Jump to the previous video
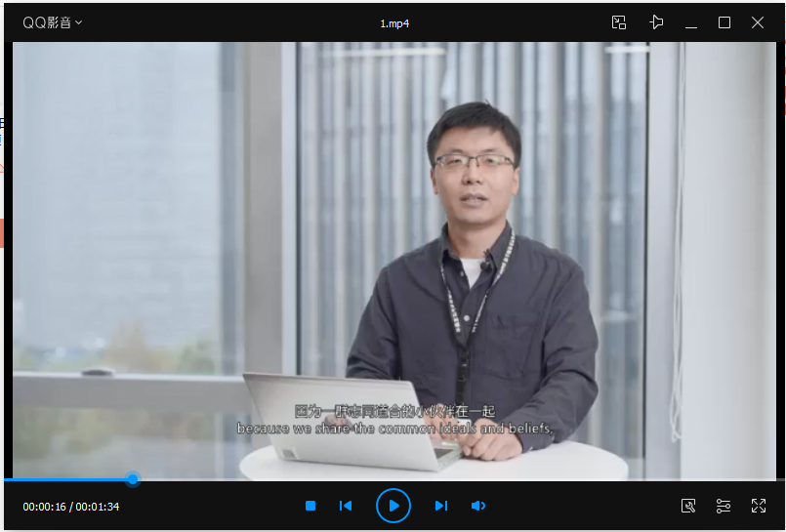Image resolution: width=786 pixels, height=532 pixels. [346, 506]
